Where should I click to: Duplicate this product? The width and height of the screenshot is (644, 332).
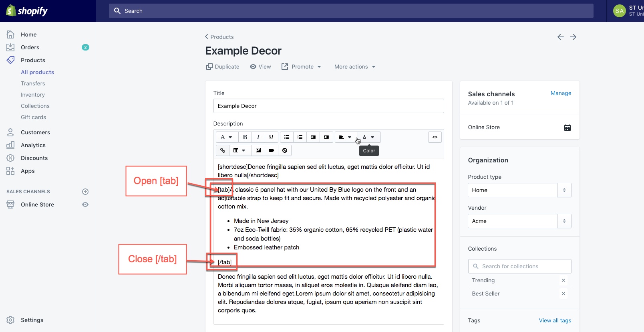223,67
